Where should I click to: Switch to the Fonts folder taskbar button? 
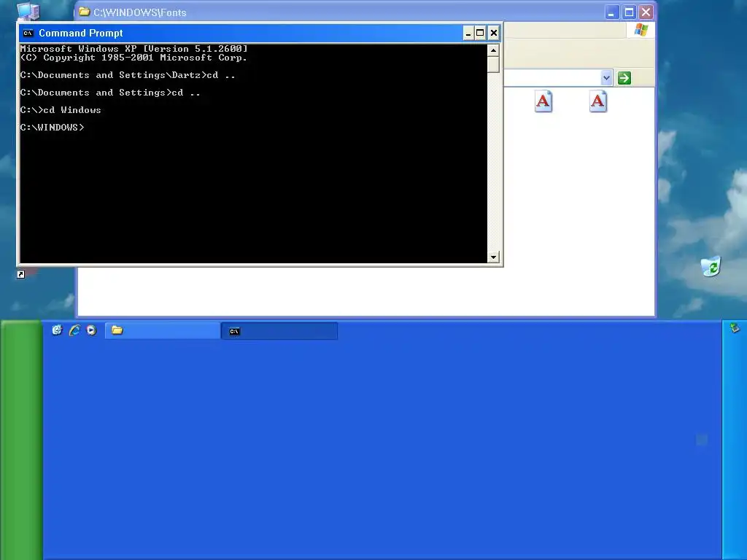pos(163,330)
